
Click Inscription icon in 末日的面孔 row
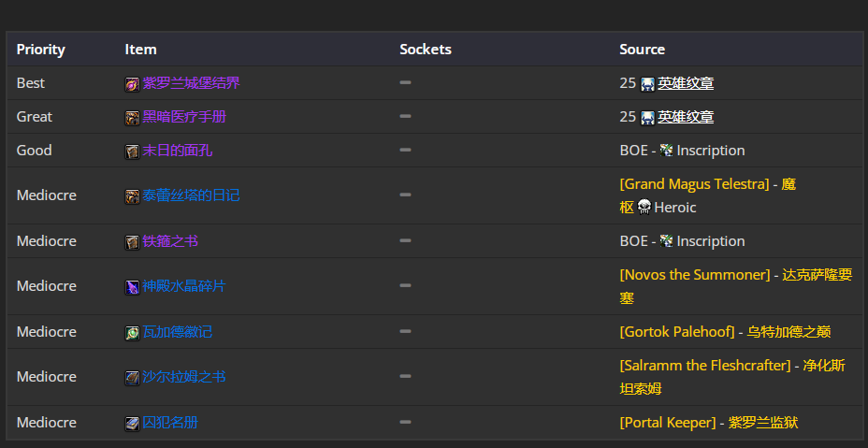667,150
